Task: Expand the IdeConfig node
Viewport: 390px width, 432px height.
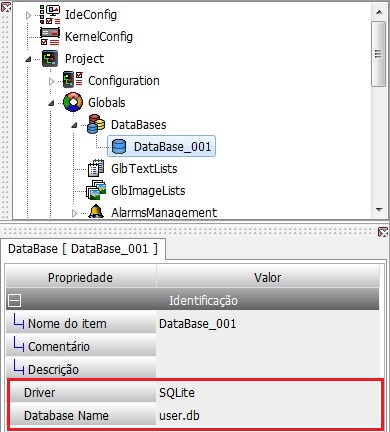Action: tap(28, 15)
